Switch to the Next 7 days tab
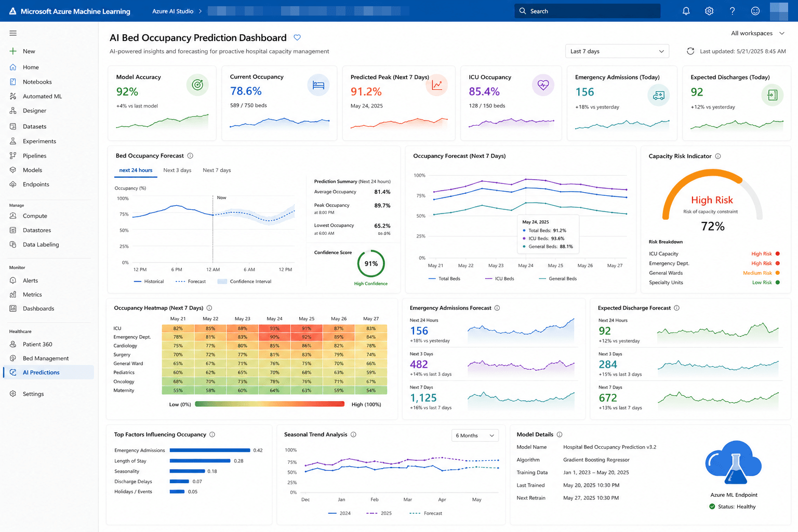 (217, 170)
